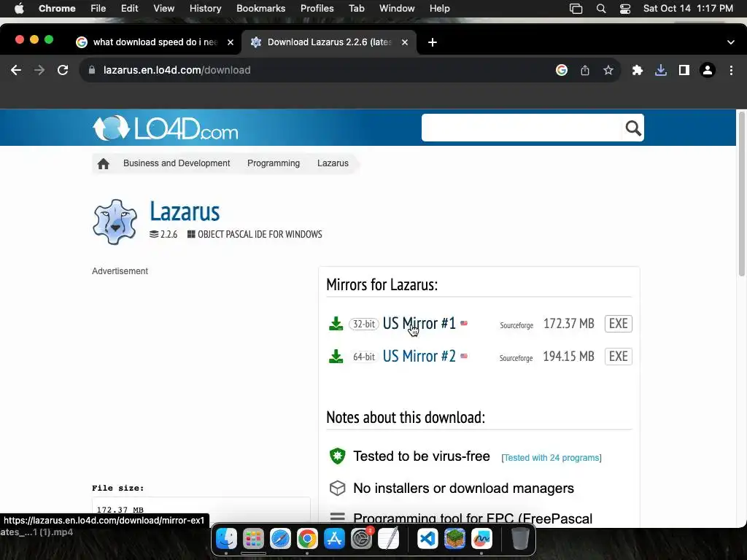Open Control Center in menu bar
Screen dimensions: 747x560
tap(624, 9)
